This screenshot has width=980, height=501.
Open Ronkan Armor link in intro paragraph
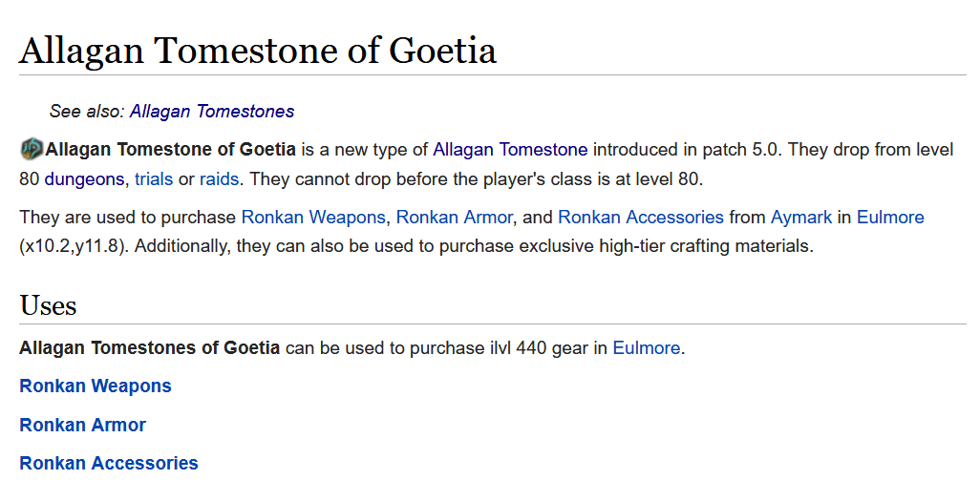tap(455, 218)
